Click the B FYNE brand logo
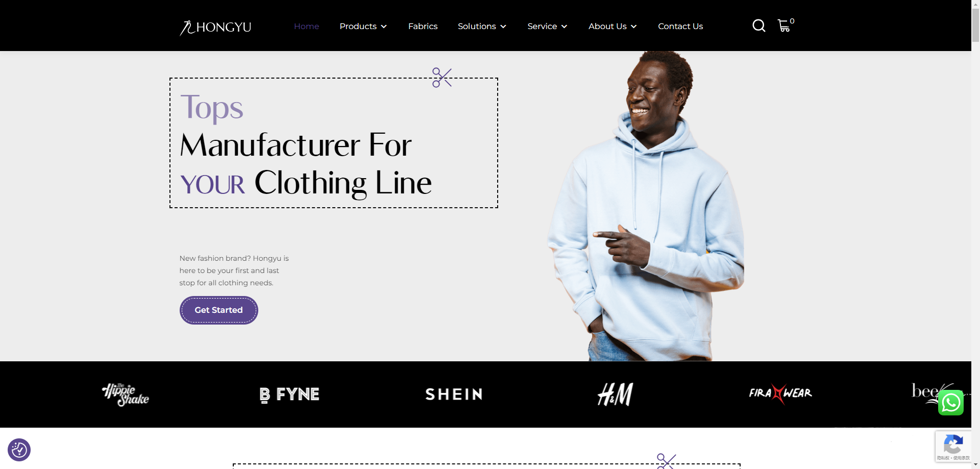The height and width of the screenshot is (469, 980). tap(289, 394)
